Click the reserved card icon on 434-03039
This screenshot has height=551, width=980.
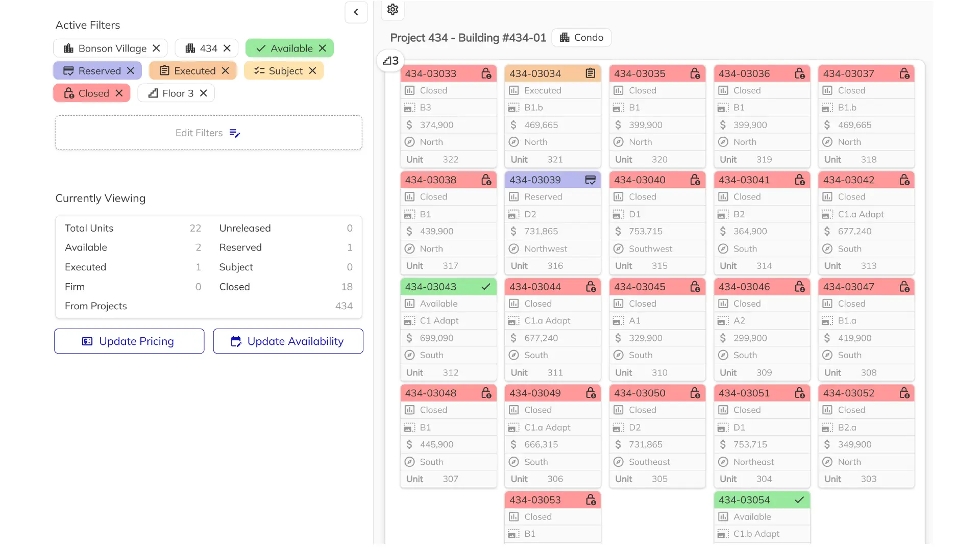tap(591, 180)
